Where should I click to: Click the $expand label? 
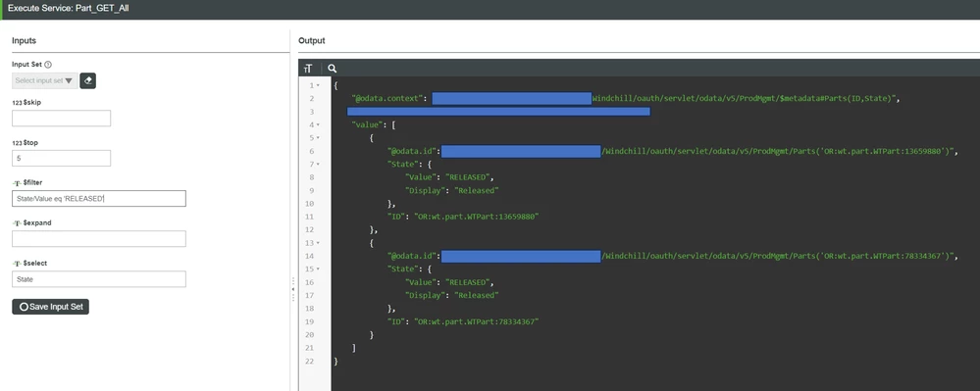click(37, 223)
